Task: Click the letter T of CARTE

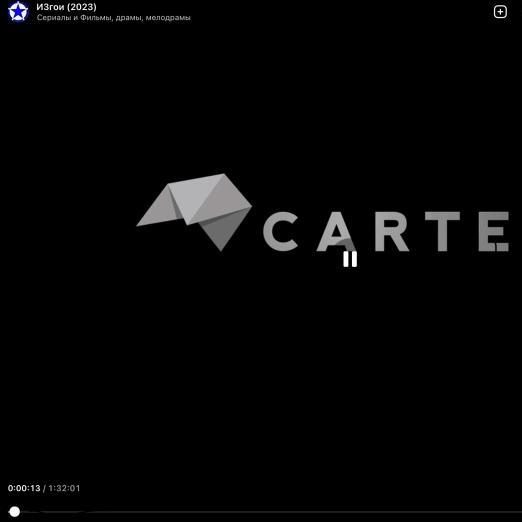Action: (443, 231)
